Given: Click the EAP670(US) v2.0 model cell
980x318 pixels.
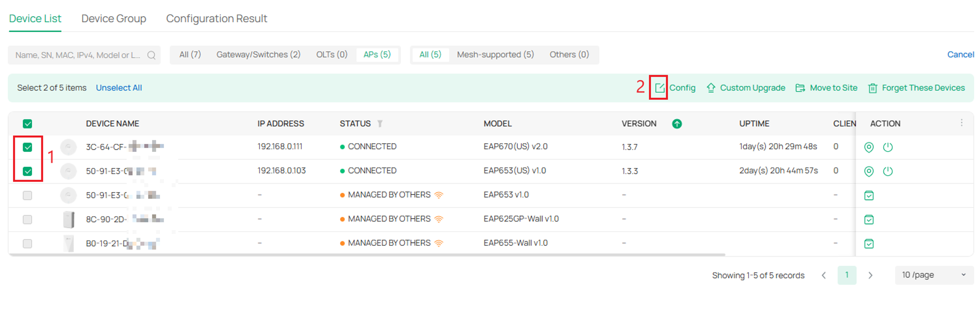Looking at the screenshot, I should point(516,146).
